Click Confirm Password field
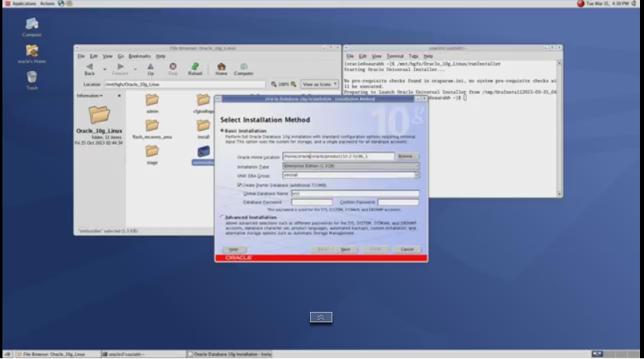Screen dimensions: 644x359 398,203
